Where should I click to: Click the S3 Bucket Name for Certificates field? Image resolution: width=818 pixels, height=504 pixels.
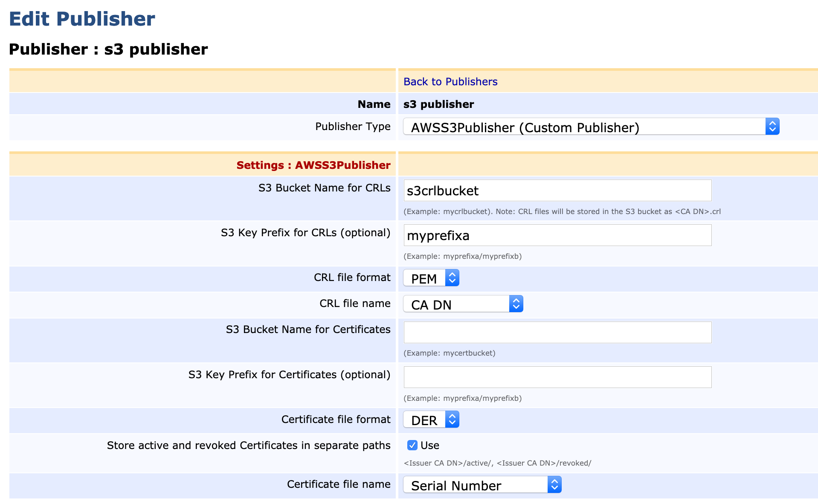point(557,332)
